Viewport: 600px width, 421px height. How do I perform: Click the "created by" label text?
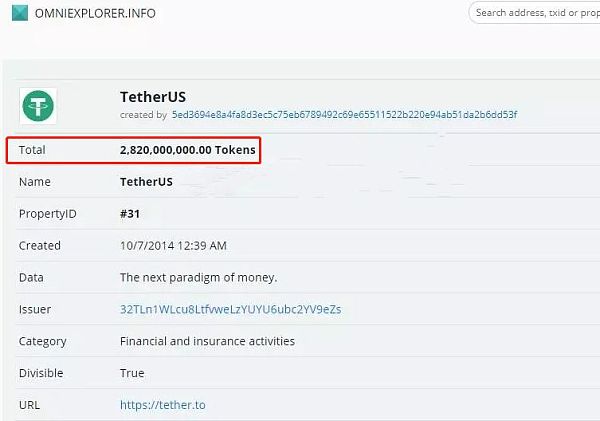143,115
